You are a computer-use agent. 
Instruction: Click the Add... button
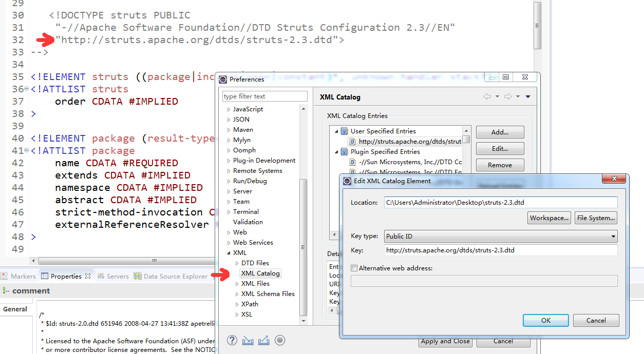tap(500, 132)
